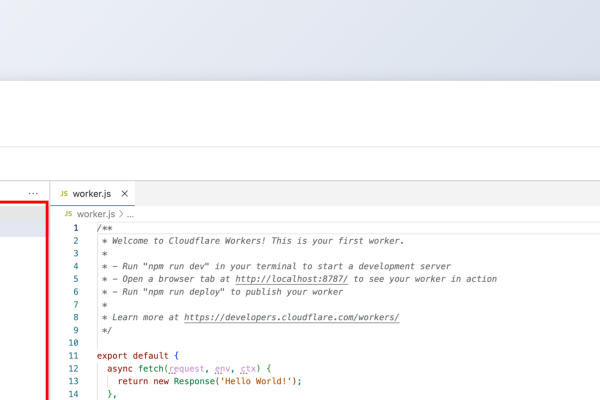Click the 'fetch' function name

151,368
